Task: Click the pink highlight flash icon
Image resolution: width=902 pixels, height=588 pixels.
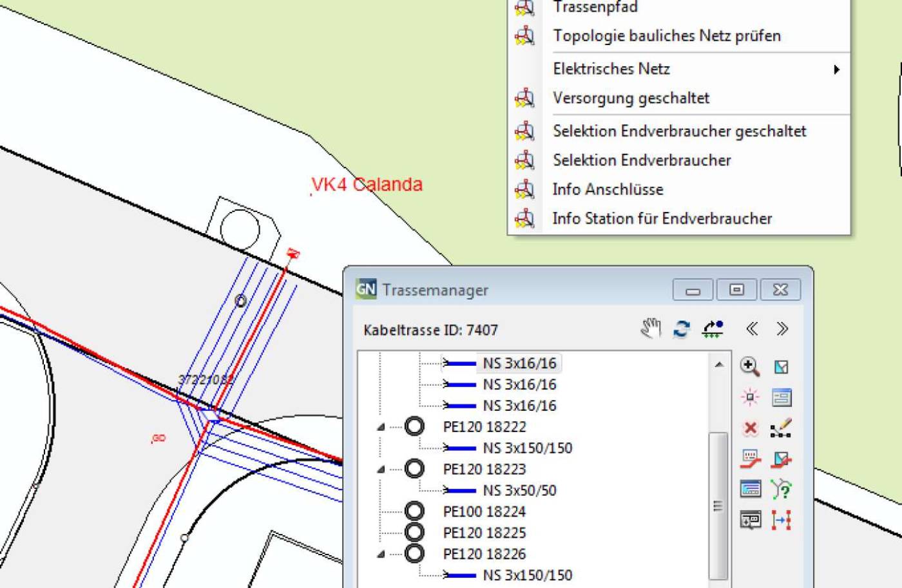Action: (750, 397)
